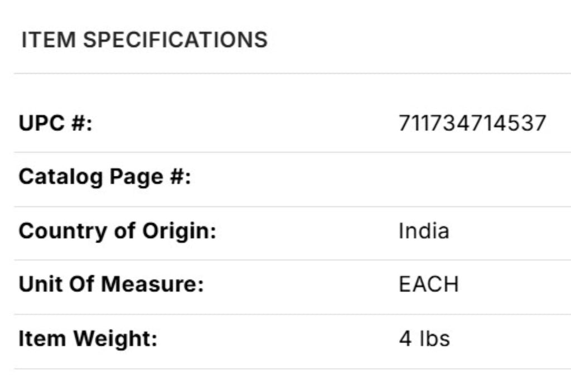Click the Item Weight label
This screenshot has width=571, height=392.
tap(88, 338)
